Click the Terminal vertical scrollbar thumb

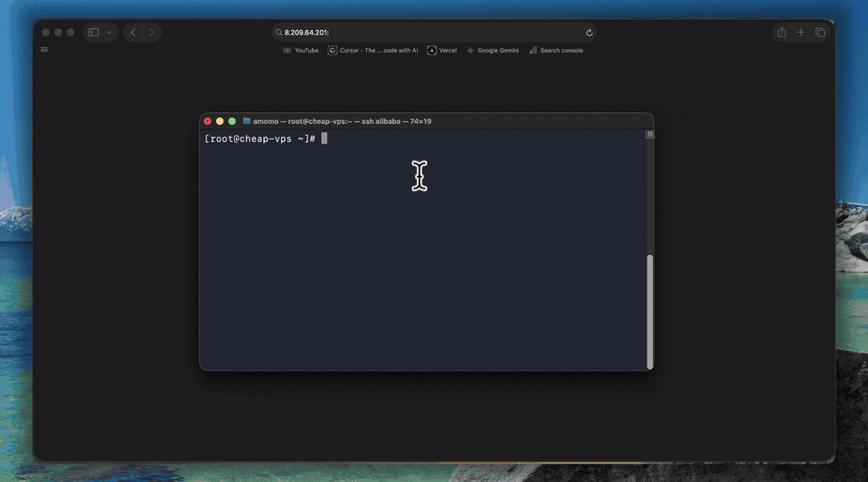click(650, 312)
